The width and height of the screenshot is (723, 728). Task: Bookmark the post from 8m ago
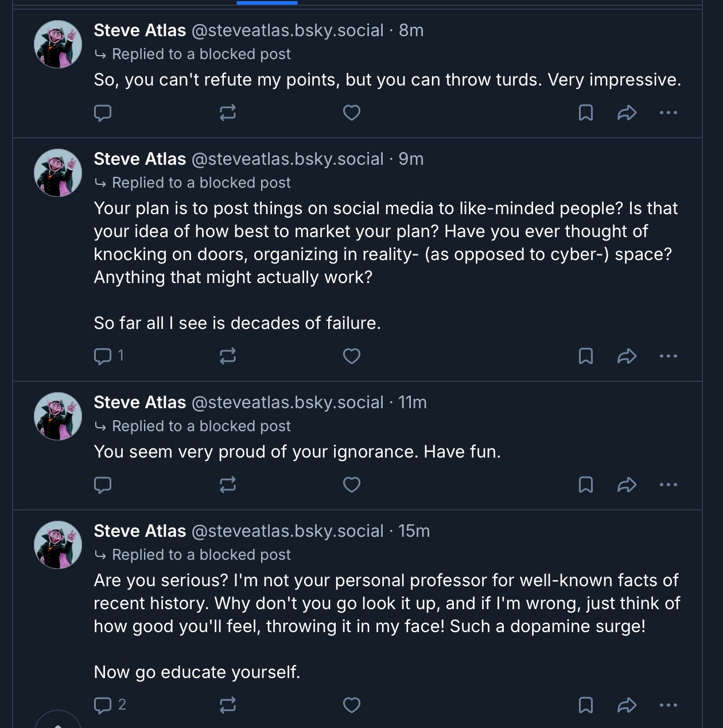point(585,113)
